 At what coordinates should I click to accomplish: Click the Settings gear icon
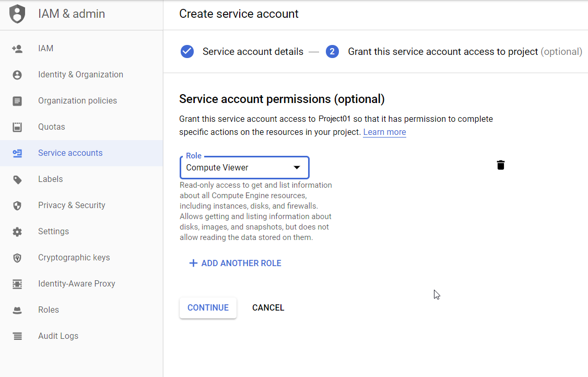pyautogui.click(x=17, y=231)
